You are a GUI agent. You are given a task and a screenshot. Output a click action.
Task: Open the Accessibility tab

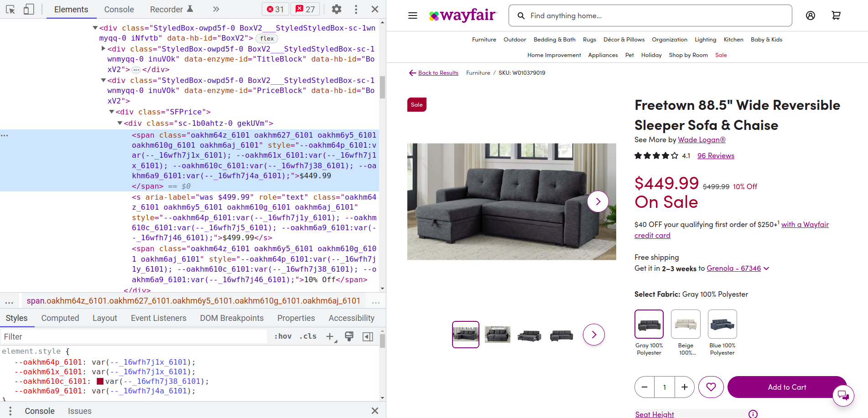pos(352,318)
